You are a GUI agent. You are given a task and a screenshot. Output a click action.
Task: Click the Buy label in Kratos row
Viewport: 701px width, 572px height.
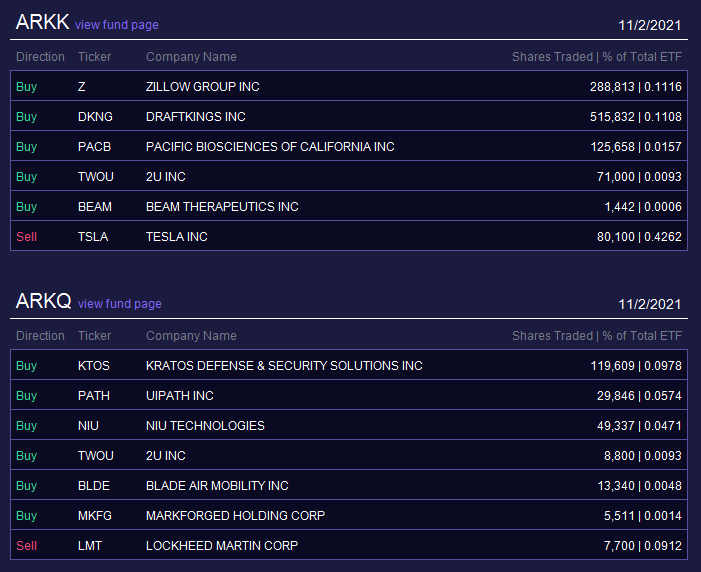26,366
